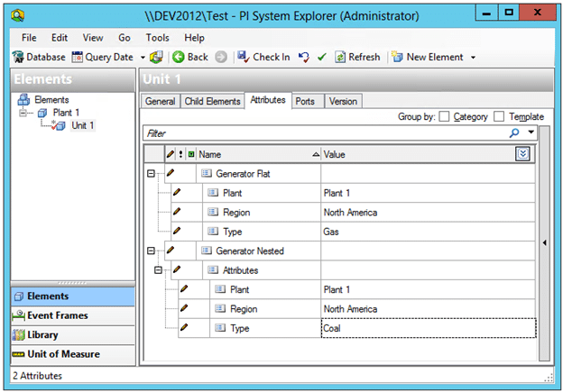Collapse the Generator Flat attribute group
The image size is (563, 392).
(x=152, y=173)
